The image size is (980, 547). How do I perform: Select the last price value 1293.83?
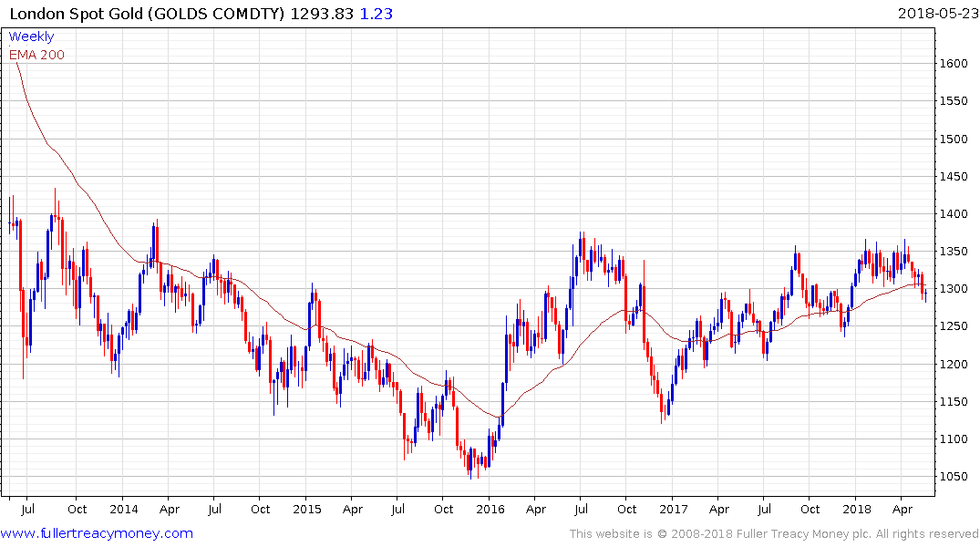pyautogui.click(x=322, y=14)
